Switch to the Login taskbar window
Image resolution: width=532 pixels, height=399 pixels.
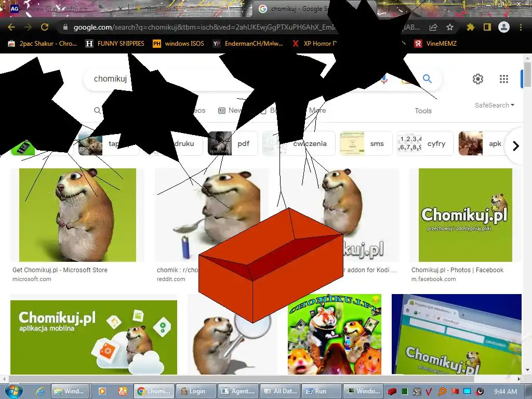click(196, 391)
